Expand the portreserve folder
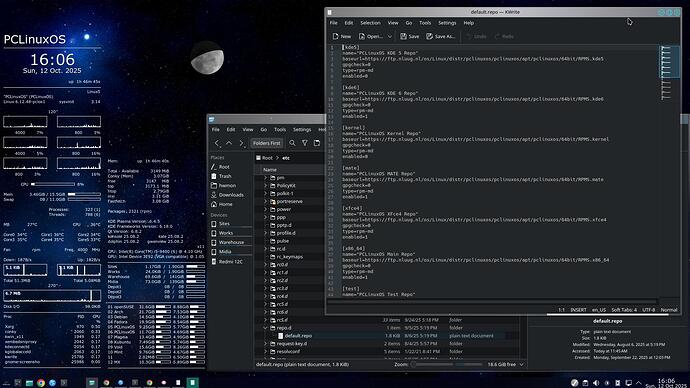 (x=265, y=201)
